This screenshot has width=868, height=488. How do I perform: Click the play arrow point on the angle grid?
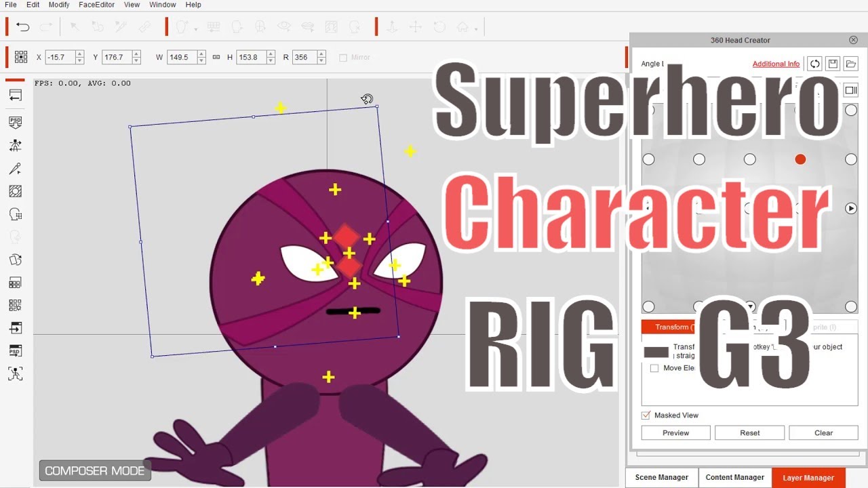coord(851,208)
